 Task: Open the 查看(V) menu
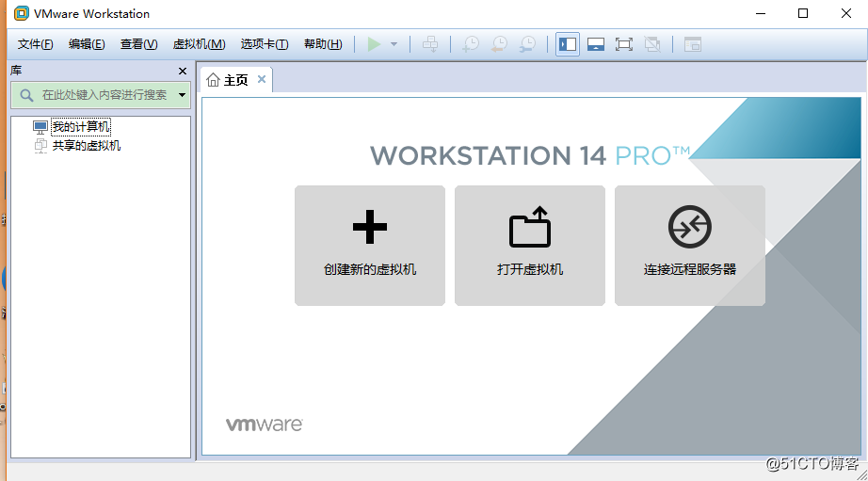[139, 44]
